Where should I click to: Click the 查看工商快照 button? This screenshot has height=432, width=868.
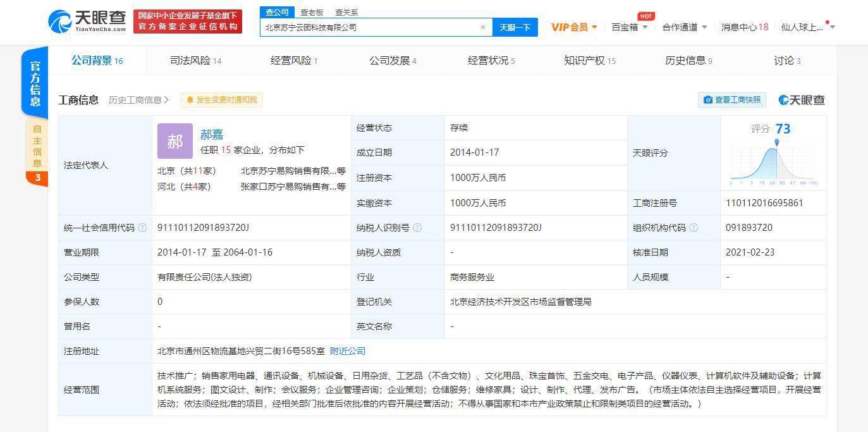(x=732, y=100)
